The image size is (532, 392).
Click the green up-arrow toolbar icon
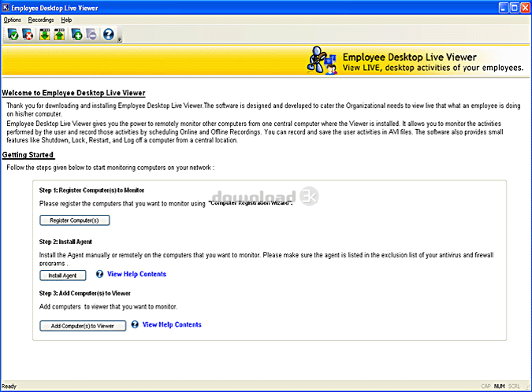tap(60, 35)
